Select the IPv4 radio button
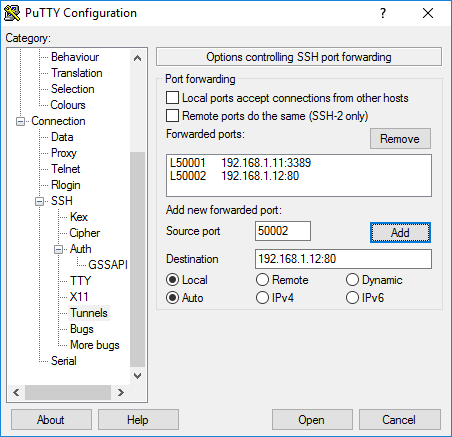The height and width of the screenshot is (437, 452). coord(262,298)
